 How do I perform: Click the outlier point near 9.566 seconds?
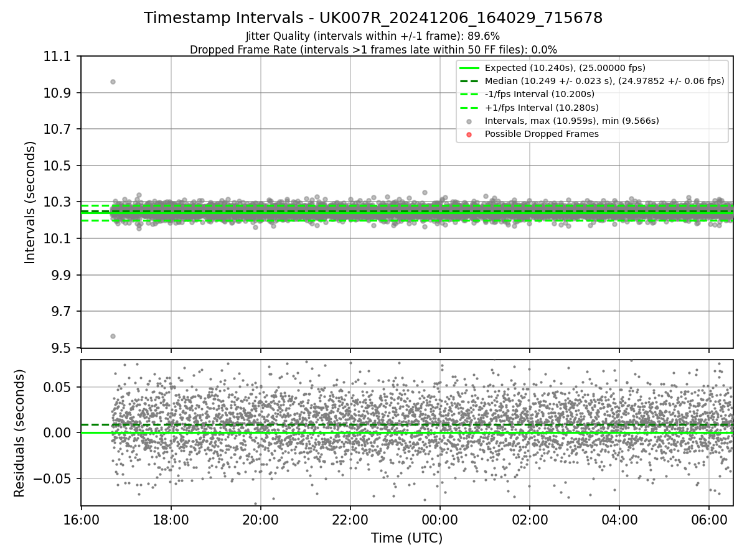(x=113, y=336)
